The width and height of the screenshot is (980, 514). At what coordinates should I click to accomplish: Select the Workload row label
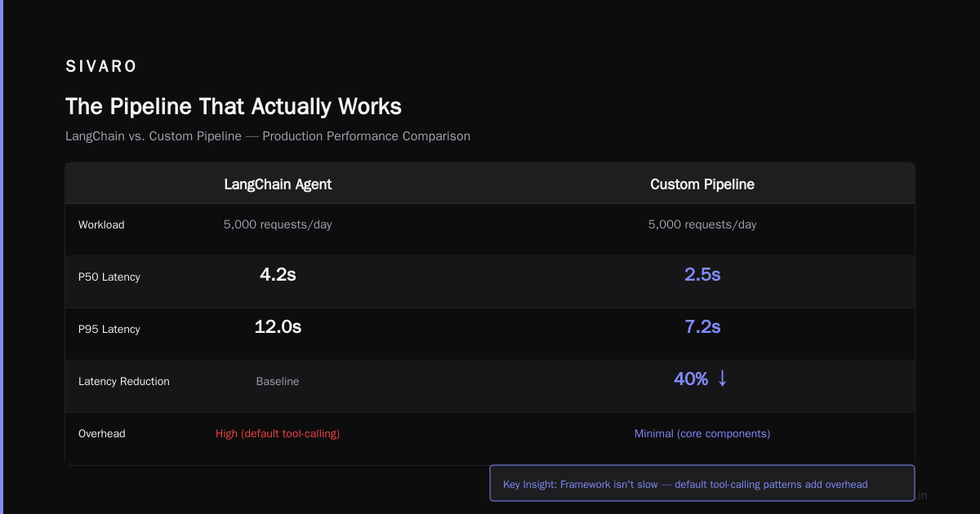tap(101, 224)
